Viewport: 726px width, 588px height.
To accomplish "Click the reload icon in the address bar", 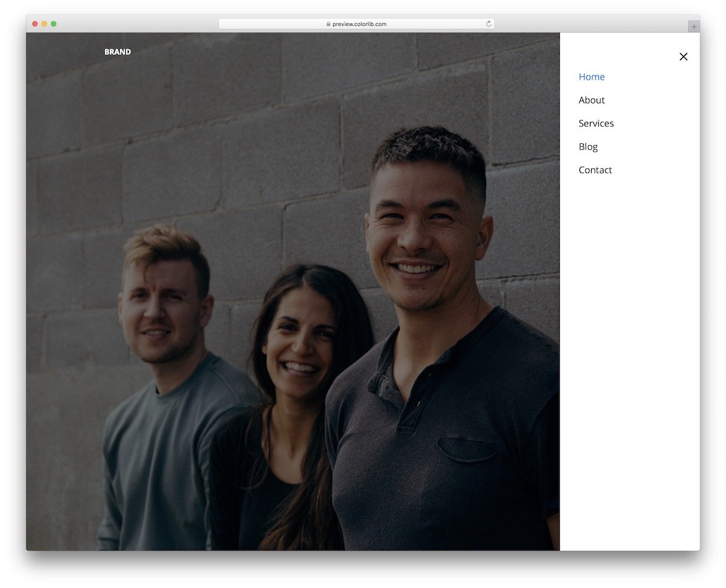I will click(x=488, y=24).
